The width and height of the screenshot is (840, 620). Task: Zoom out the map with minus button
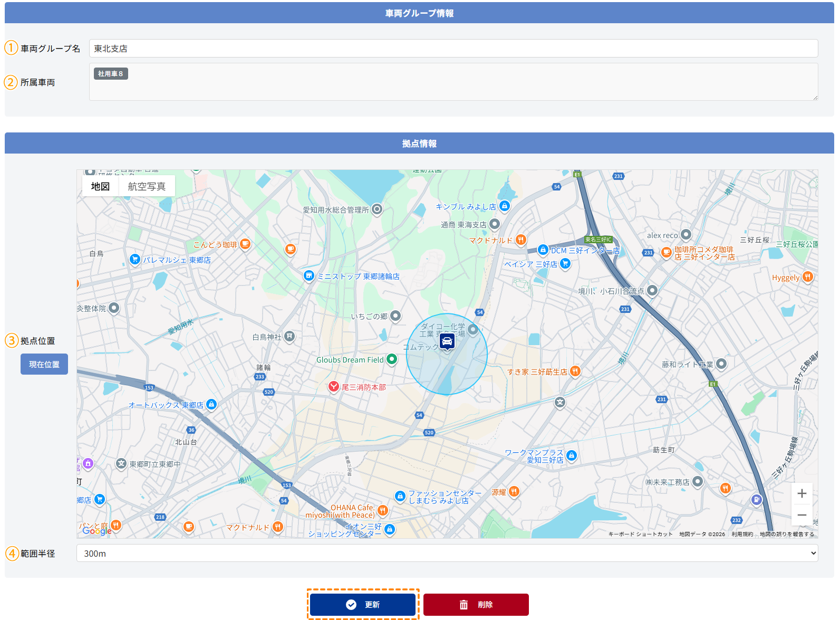(802, 515)
